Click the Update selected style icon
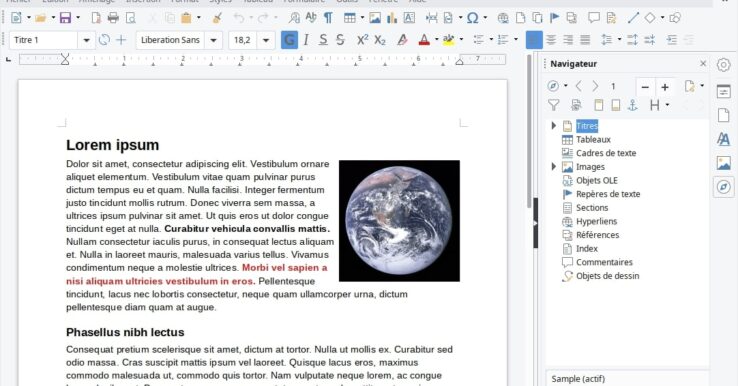Image resolution: width=738 pixels, height=386 pixels. click(104, 40)
